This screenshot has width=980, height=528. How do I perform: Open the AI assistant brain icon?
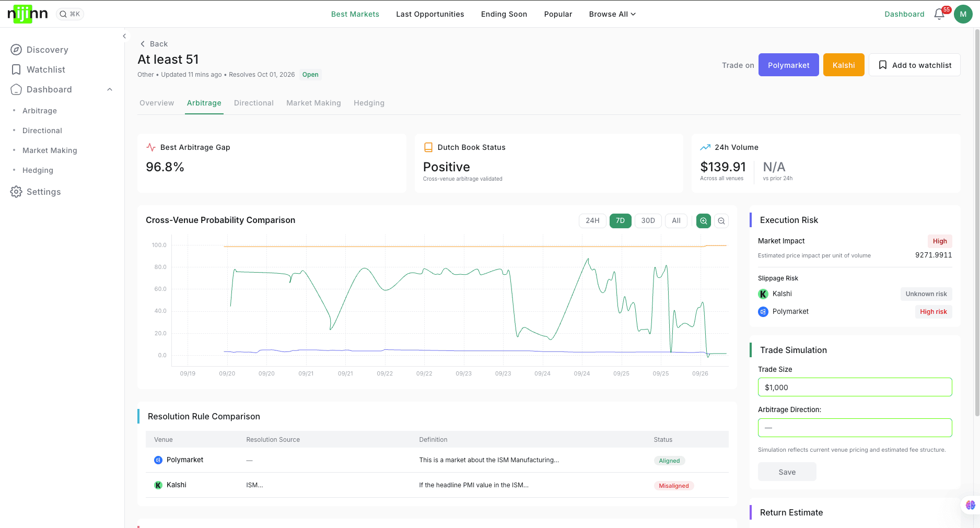(x=970, y=505)
